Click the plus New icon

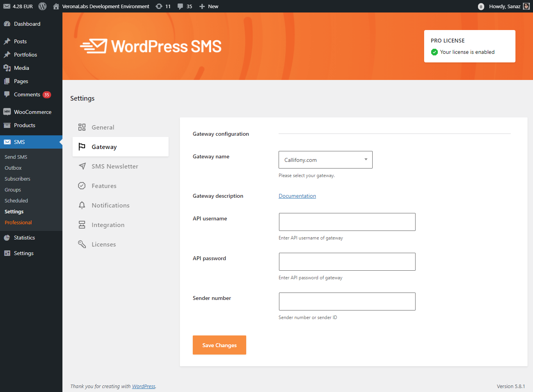[x=202, y=6]
